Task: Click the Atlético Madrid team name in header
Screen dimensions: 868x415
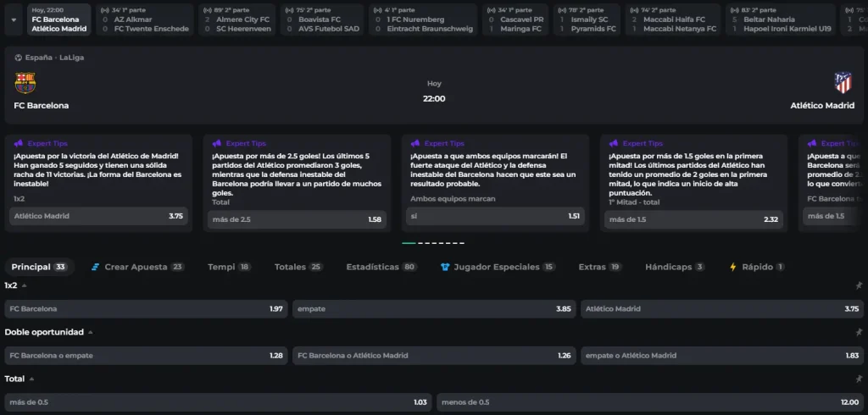Action: pos(822,105)
